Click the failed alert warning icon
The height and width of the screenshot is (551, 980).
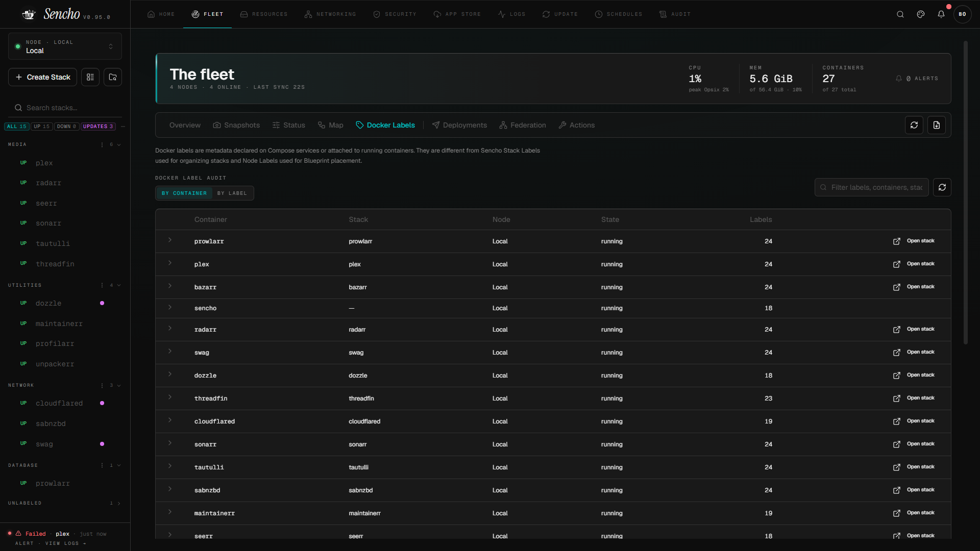coord(18,533)
